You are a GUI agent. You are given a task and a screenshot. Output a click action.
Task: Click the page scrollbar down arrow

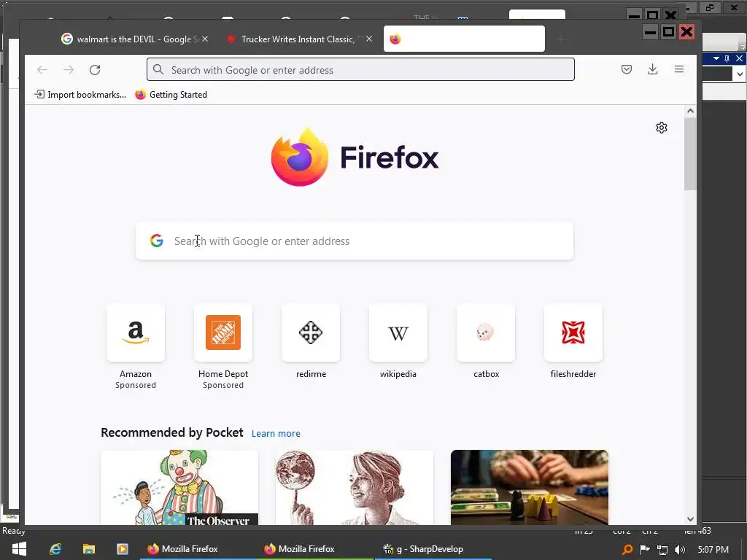coord(690,519)
